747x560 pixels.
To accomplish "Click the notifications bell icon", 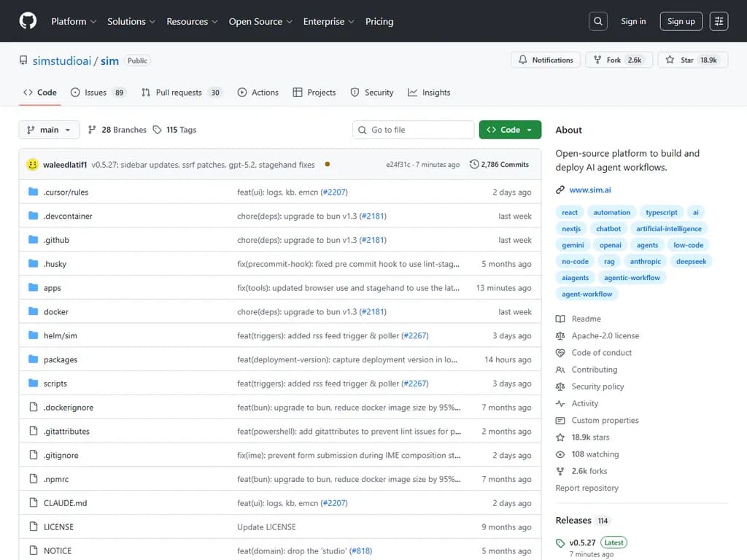I will pos(524,59).
